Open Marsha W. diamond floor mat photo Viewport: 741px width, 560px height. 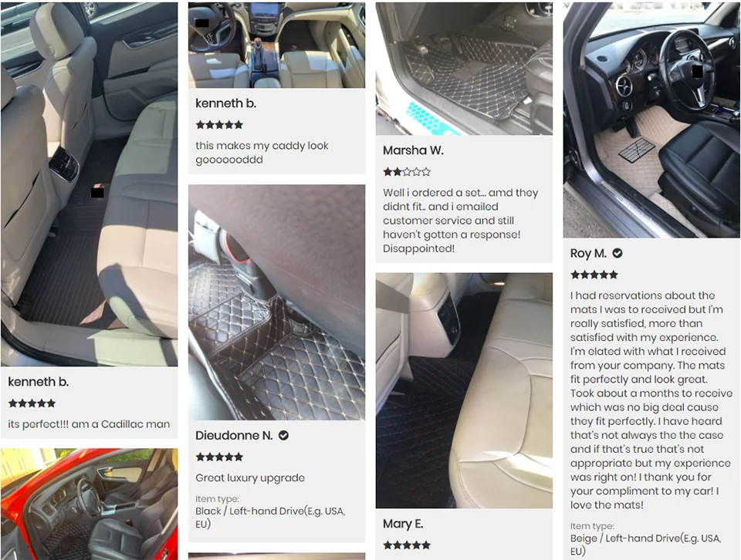[x=464, y=69]
